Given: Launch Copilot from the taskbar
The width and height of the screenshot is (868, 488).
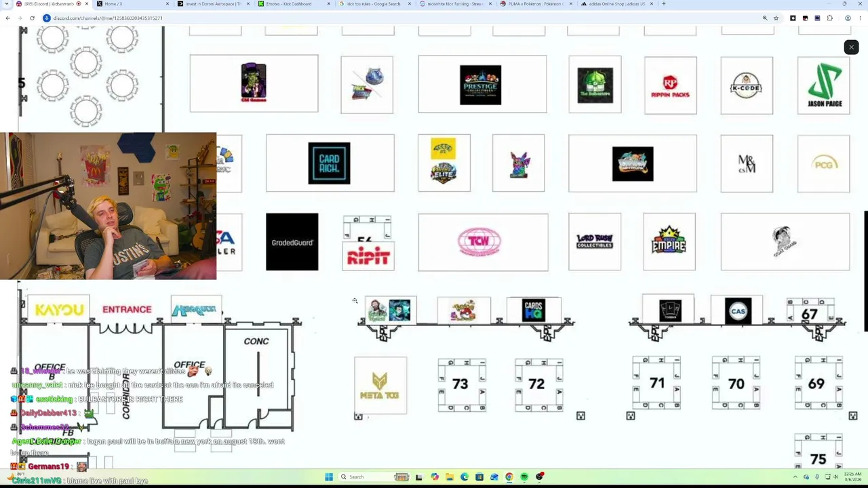Looking at the screenshot, I should [435, 477].
